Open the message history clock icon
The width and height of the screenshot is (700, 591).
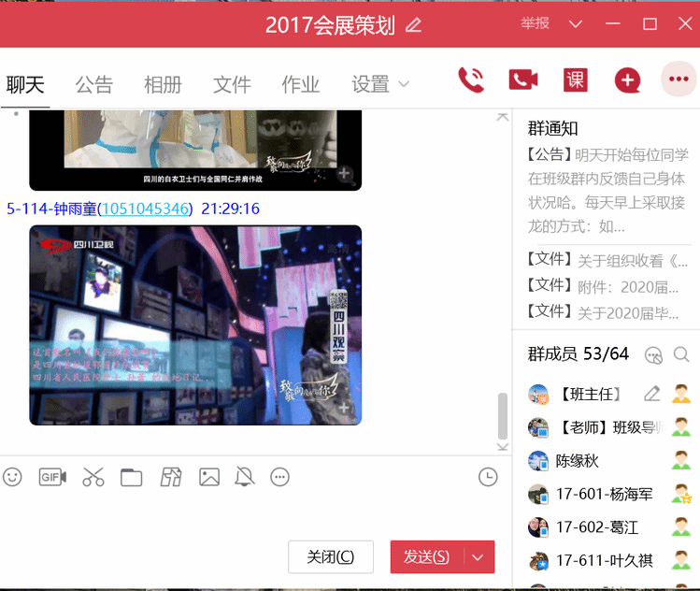tap(488, 477)
